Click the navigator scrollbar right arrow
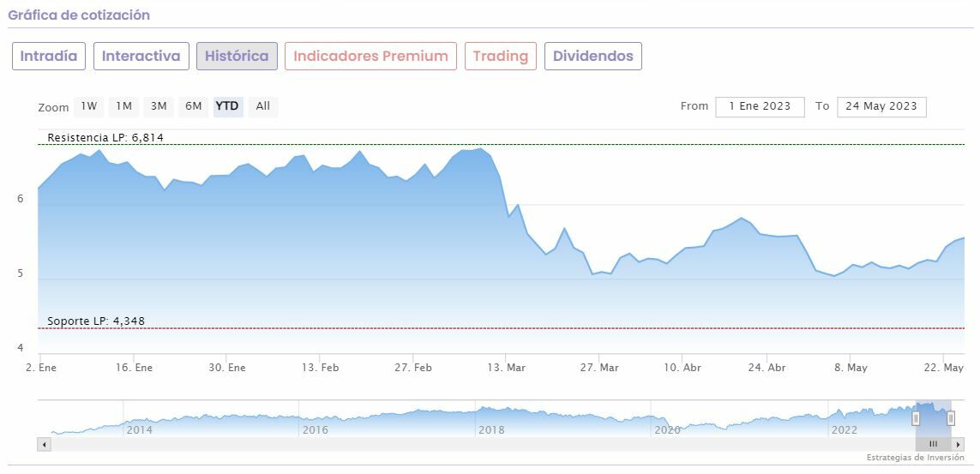This screenshot has height=474, width=980. (x=959, y=444)
